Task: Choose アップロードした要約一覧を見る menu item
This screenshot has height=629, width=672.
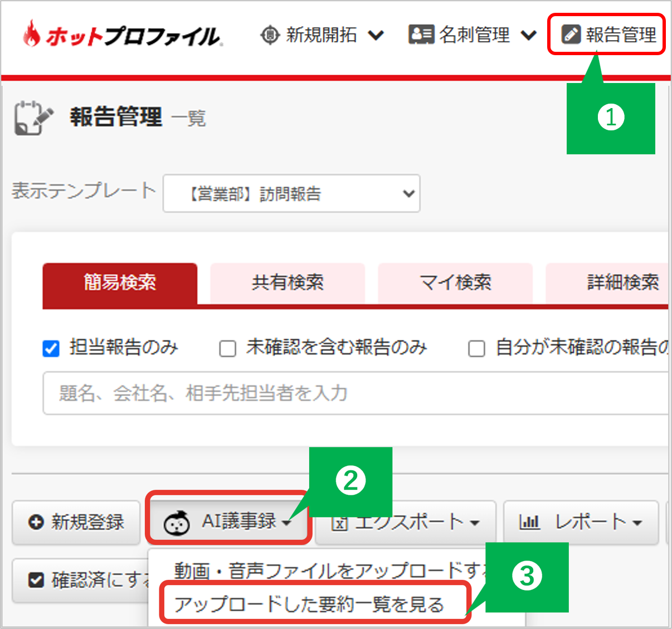Action: pyautogui.click(x=309, y=604)
